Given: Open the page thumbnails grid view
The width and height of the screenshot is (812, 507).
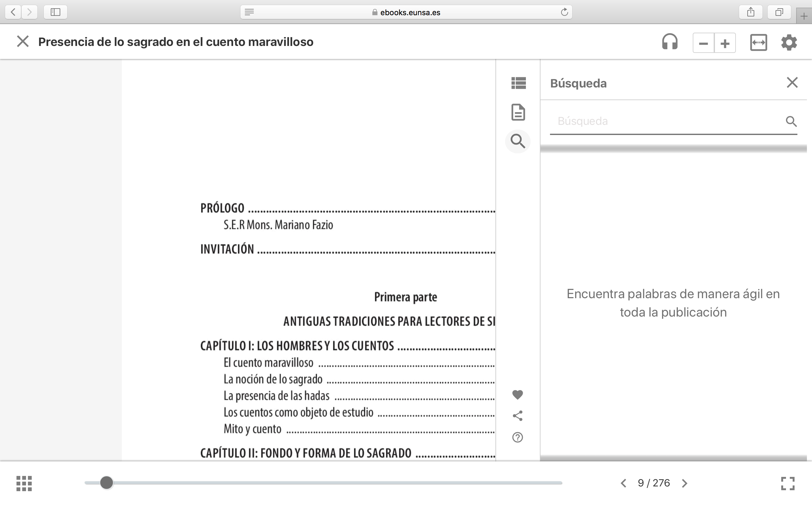Looking at the screenshot, I should [x=24, y=483].
